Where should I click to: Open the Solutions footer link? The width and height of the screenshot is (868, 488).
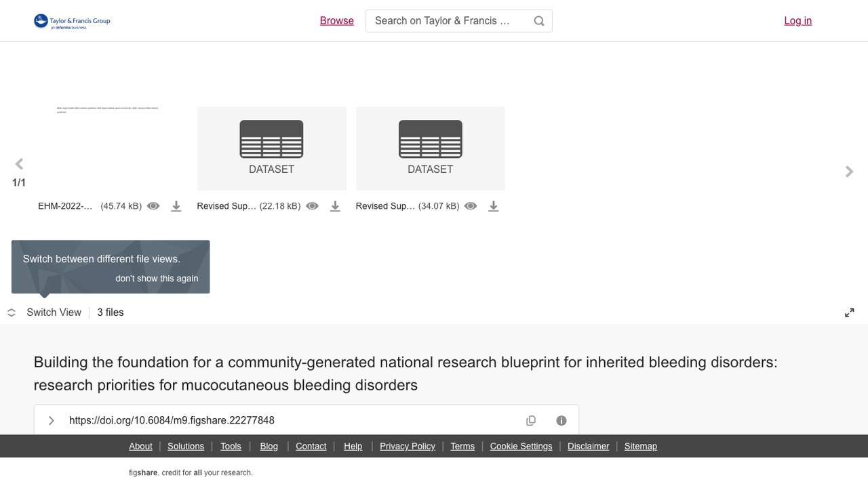pos(186,446)
